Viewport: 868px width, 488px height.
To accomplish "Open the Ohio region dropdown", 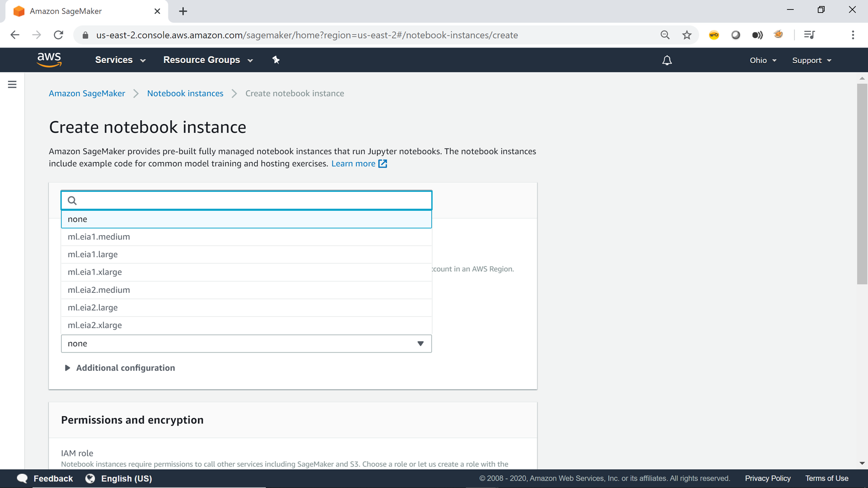I will [x=763, y=60].
